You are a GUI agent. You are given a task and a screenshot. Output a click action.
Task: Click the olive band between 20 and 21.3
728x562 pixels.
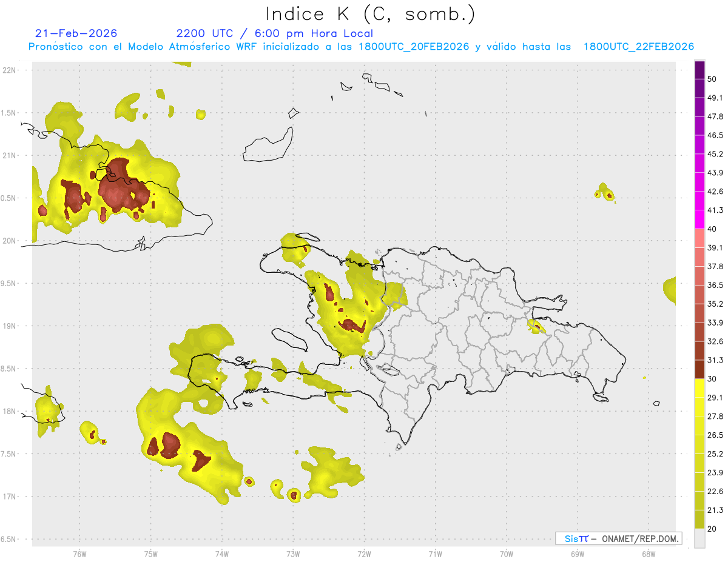tap(699, 520)
